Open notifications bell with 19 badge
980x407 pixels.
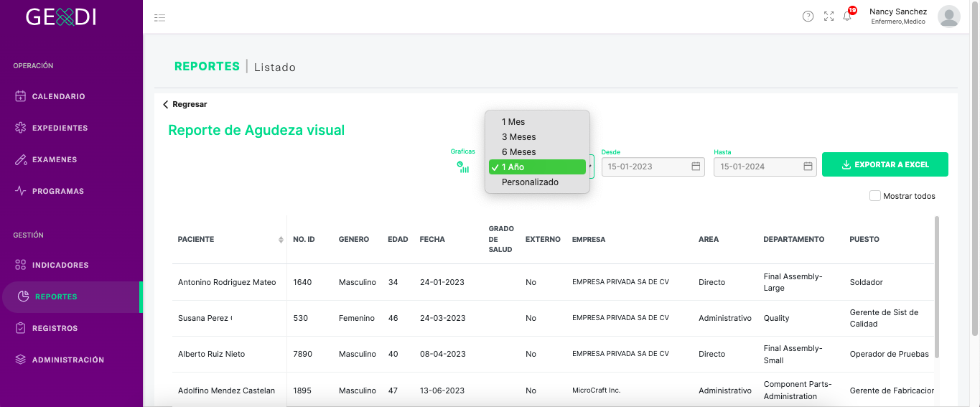[848, 15]
